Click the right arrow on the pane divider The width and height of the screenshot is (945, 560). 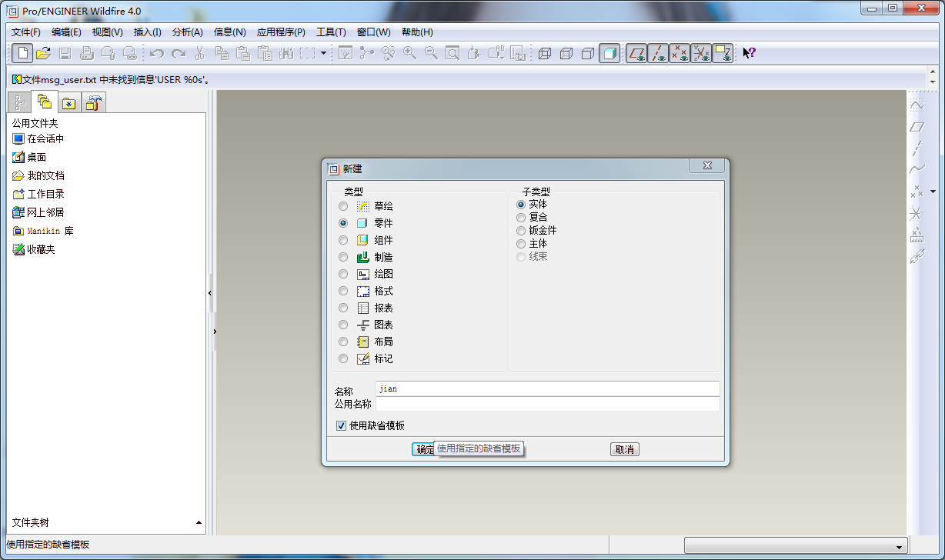[x=215, y=332]
